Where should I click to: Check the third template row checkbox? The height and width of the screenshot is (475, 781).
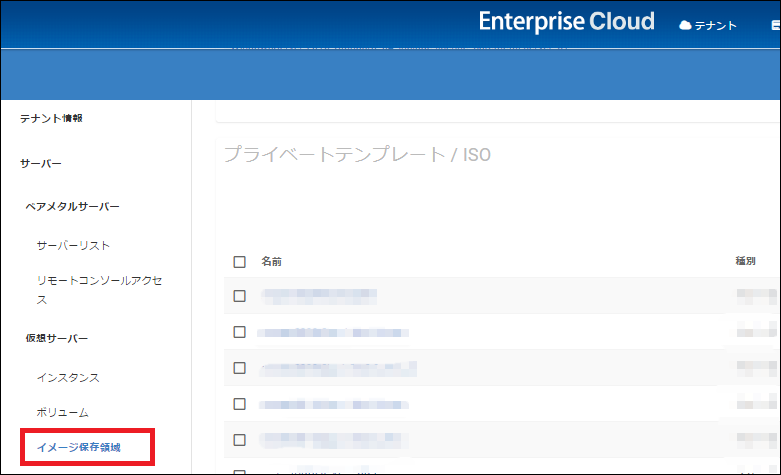click(239, 368)
